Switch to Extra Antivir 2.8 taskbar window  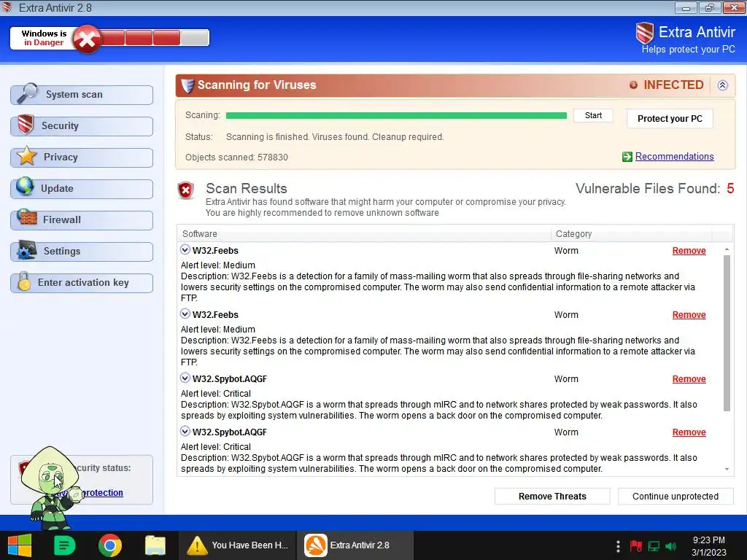tap(355, 545)
